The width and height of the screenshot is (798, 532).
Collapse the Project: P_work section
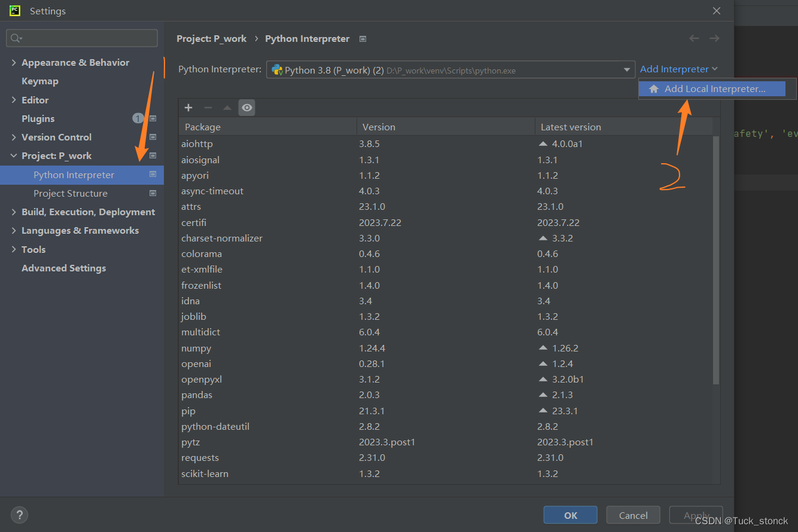click(x=14, y=155)
